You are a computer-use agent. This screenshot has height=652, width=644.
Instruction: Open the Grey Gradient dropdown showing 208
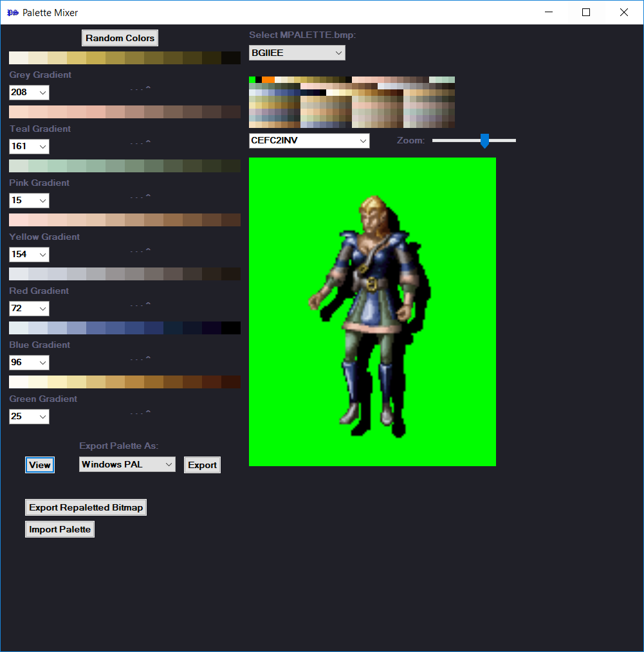click(29, 93)
